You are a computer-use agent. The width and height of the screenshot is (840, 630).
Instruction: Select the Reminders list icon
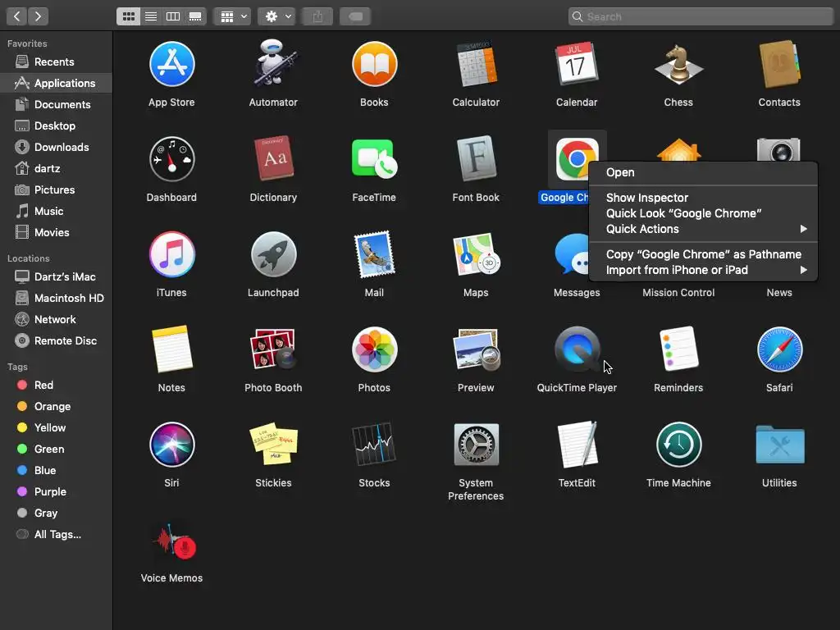678,349
